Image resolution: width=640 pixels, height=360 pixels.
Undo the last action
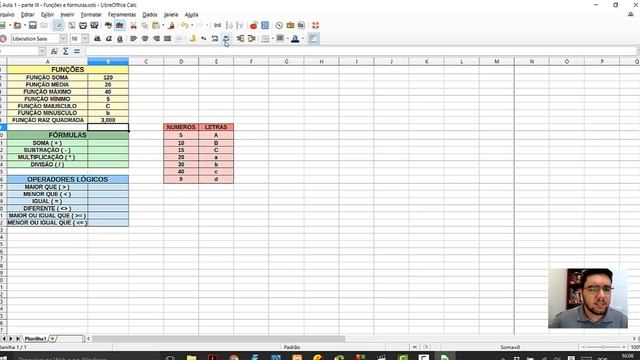184,25
